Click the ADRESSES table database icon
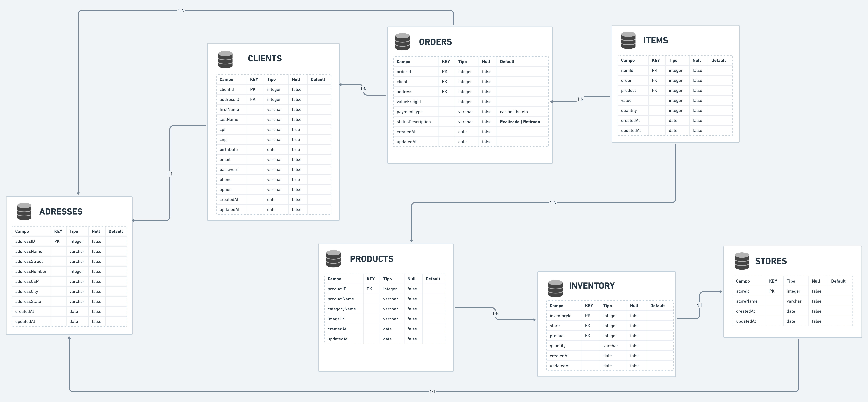868x402 pixels. (x=24, y=212)
